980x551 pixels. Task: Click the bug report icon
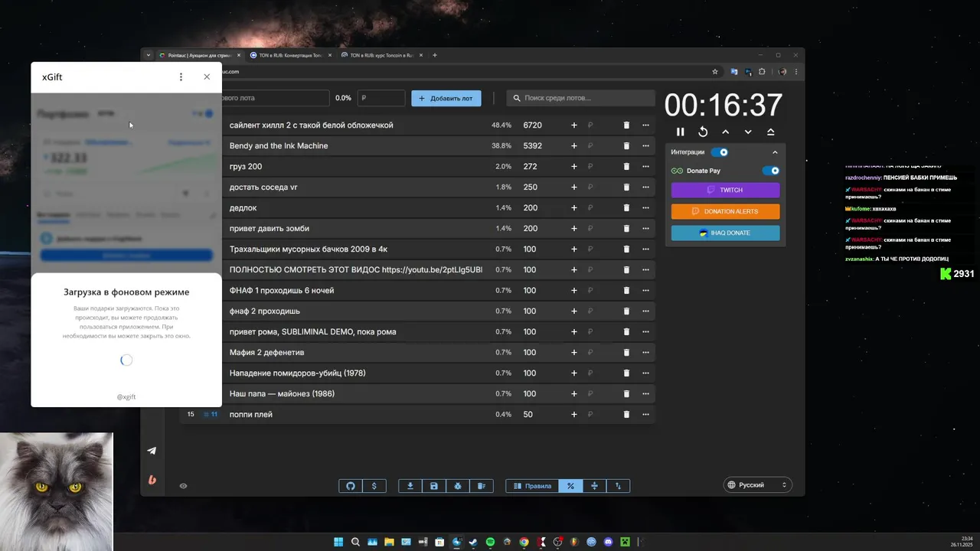[x=458, y=486]
